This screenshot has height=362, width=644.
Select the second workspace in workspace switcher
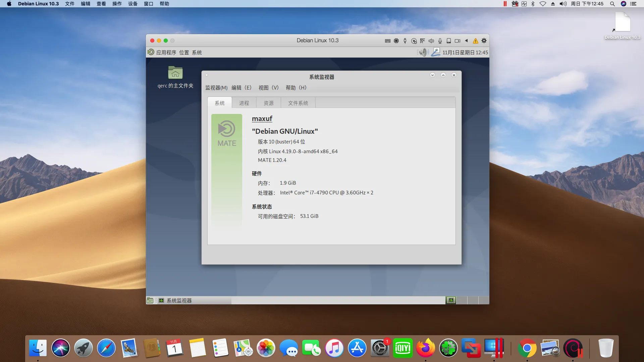point(462,300)
